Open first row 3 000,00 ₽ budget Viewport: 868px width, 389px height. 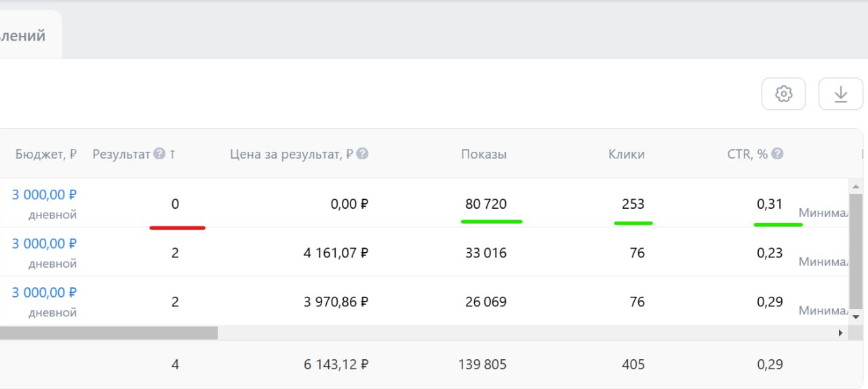coord(44,195)
